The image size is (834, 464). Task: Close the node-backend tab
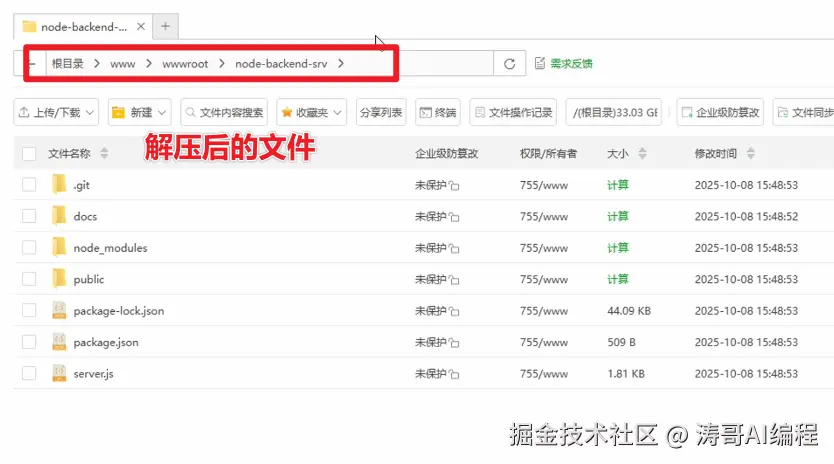point(141,26)
